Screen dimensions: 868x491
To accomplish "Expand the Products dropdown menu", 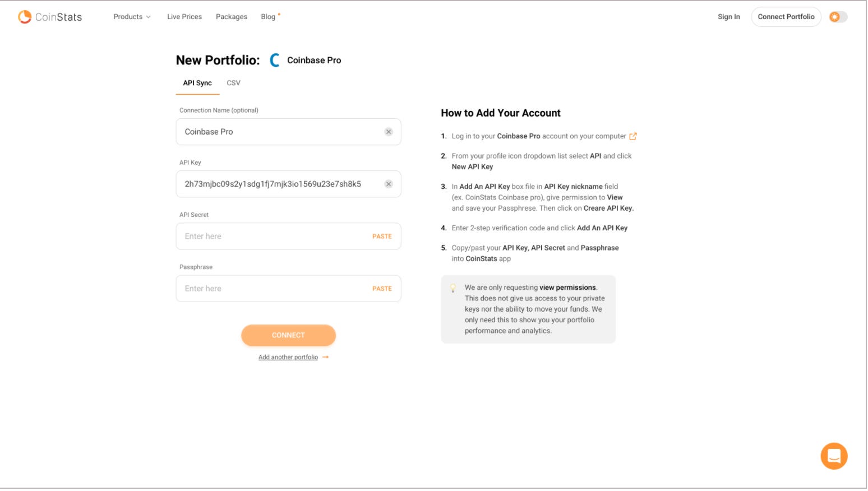I will coord(132,17).
